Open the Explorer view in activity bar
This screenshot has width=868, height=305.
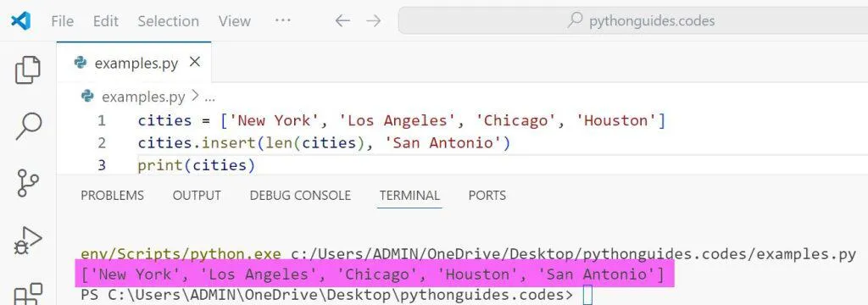pyautogui.click(x=28, y=70)
